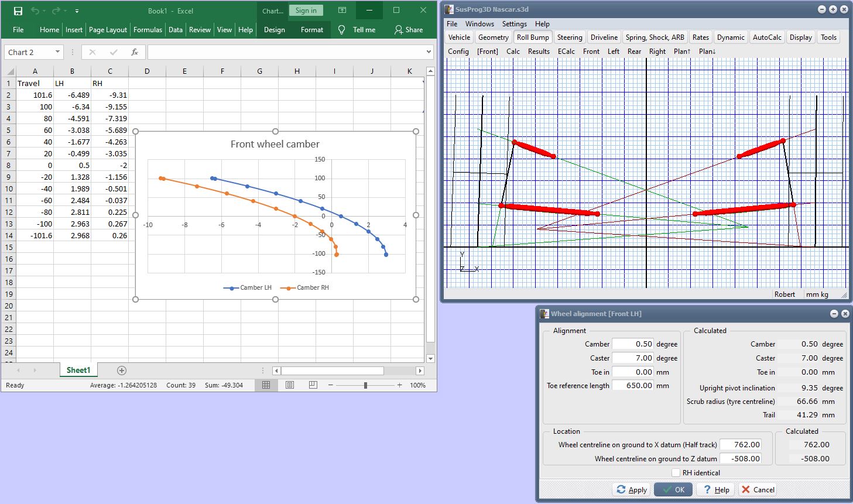
Task: Switch to Page Layout view icon
Action: (290, 385)
